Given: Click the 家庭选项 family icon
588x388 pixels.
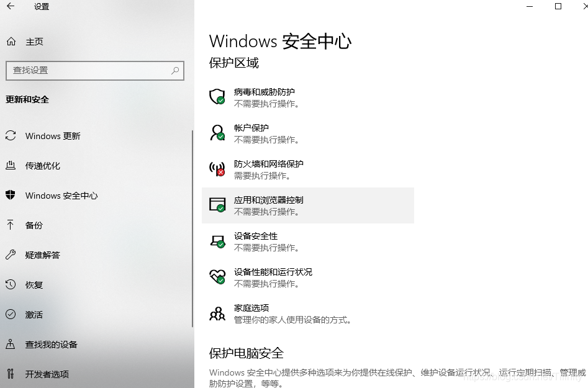Looking at the screenshot, I should [217, 314].
